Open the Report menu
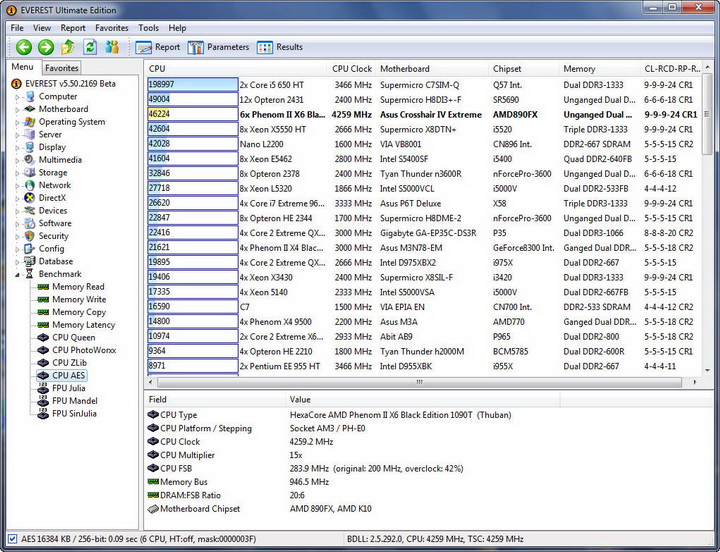This screenshot has height=552, width=720. point(73,28)
